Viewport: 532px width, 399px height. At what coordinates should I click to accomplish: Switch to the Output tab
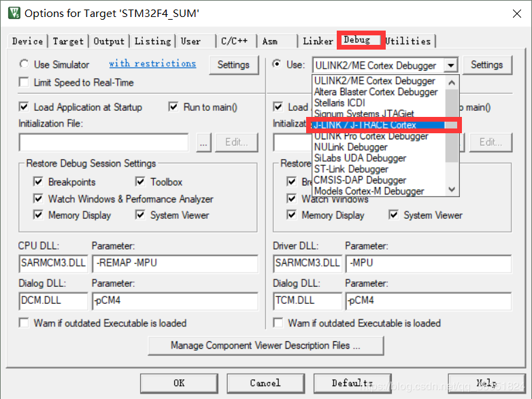pyautogui.click(x=109, y=41)
